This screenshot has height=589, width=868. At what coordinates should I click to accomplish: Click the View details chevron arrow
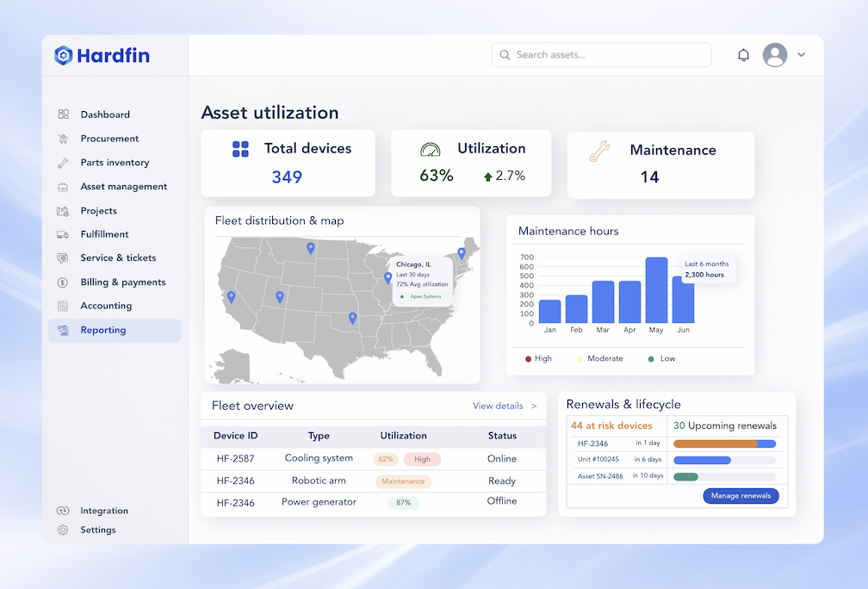pos(534,406)
